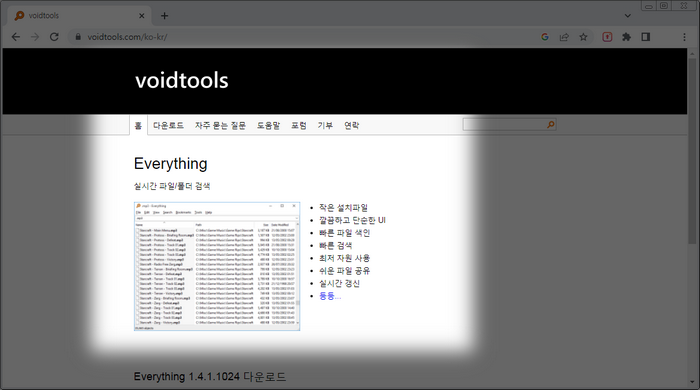Image resolution: width=700 pixels, height=390 pixels.
Task: Open the 도움말 navigation tab
Action: 268,125
